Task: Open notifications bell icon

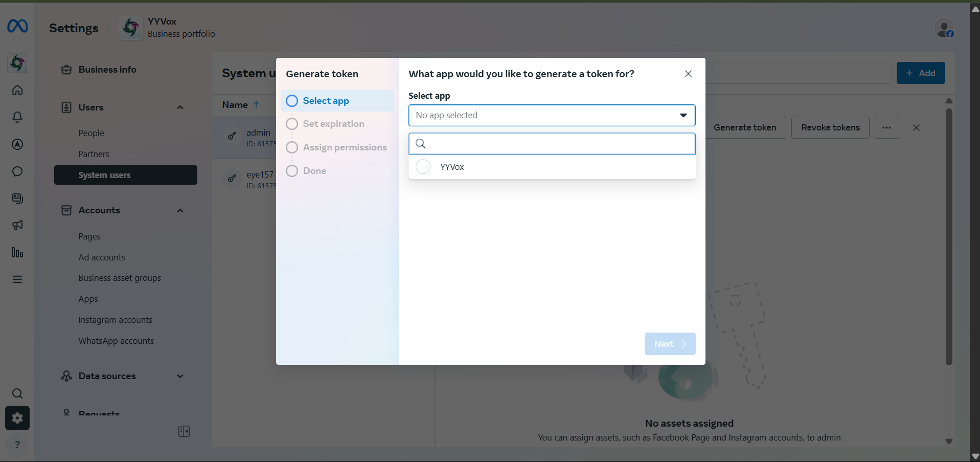Action: pos(17,117)
